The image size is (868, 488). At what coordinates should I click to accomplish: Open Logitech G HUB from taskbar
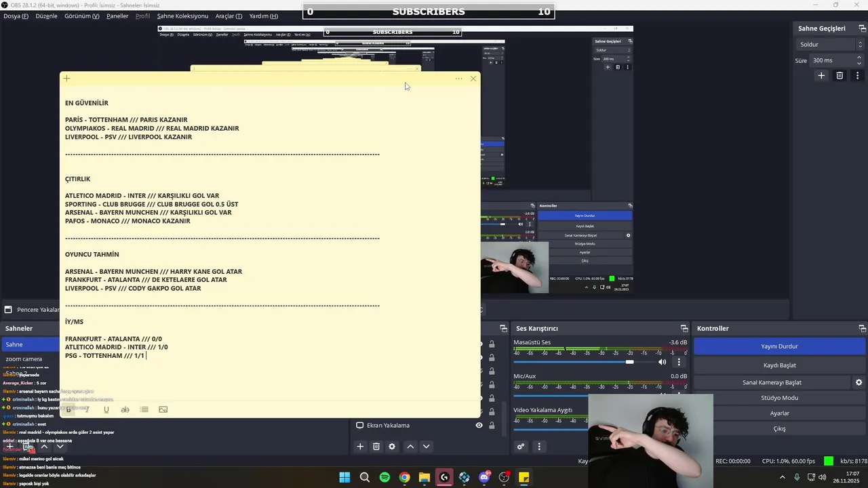tap(444, 477)
